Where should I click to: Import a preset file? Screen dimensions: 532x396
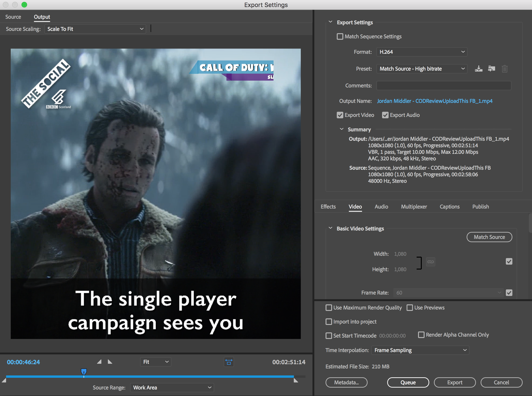point(492,69)
